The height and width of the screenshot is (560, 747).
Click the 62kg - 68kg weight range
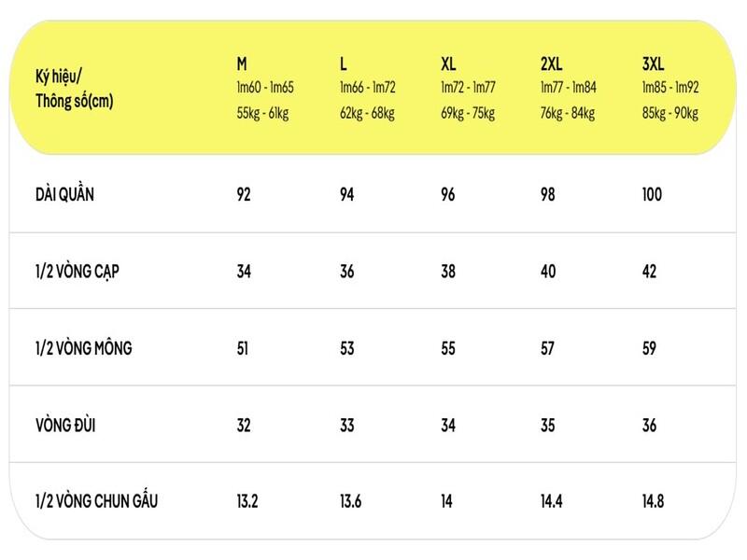coord(367,114)
